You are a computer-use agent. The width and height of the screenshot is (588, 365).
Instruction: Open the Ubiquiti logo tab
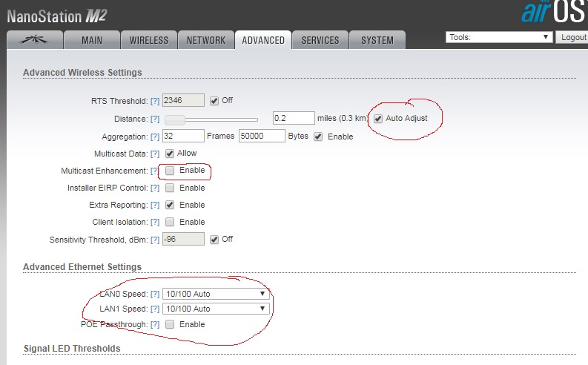click(x=35, y=40)
